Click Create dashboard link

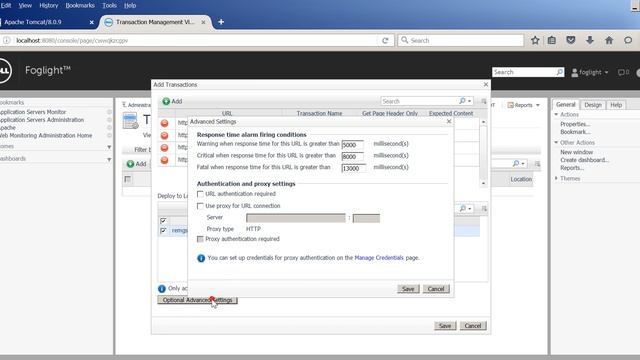coord(584,160)
